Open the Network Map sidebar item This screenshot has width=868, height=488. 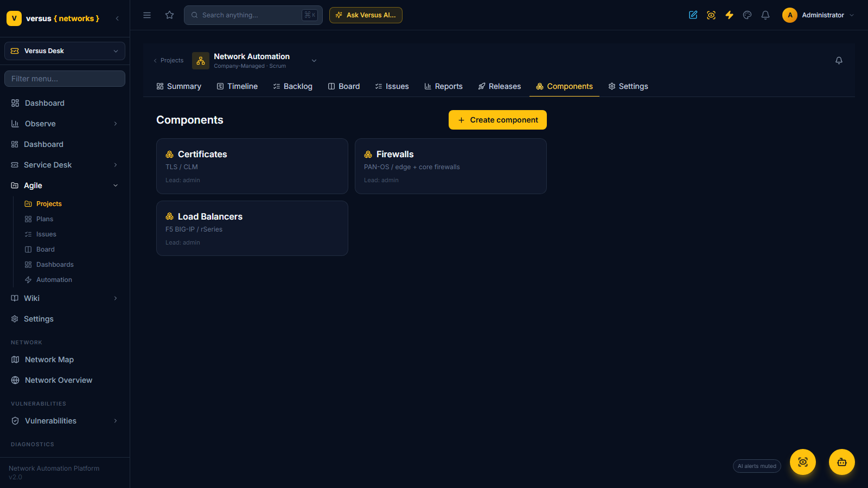click(x=65, y=359)
